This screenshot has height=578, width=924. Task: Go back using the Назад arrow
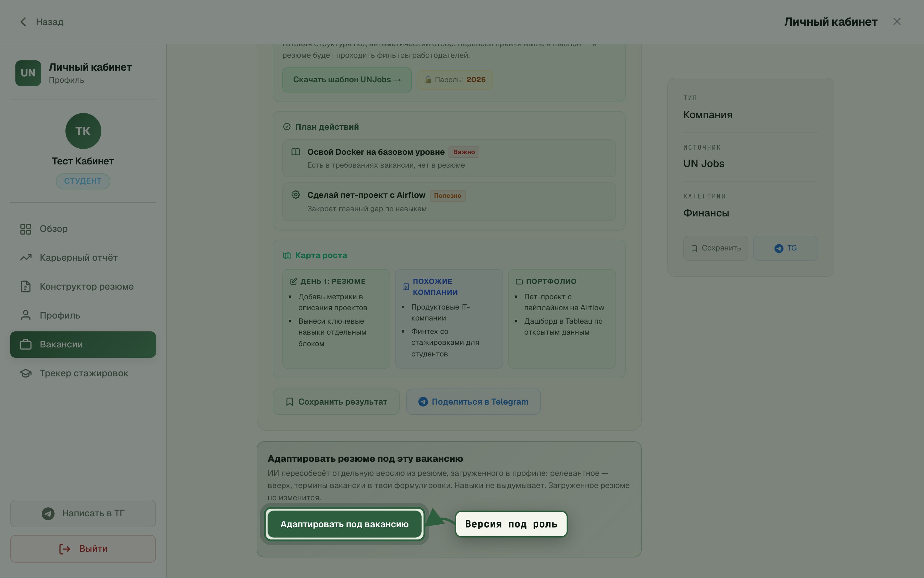click(x=41, y=22)
